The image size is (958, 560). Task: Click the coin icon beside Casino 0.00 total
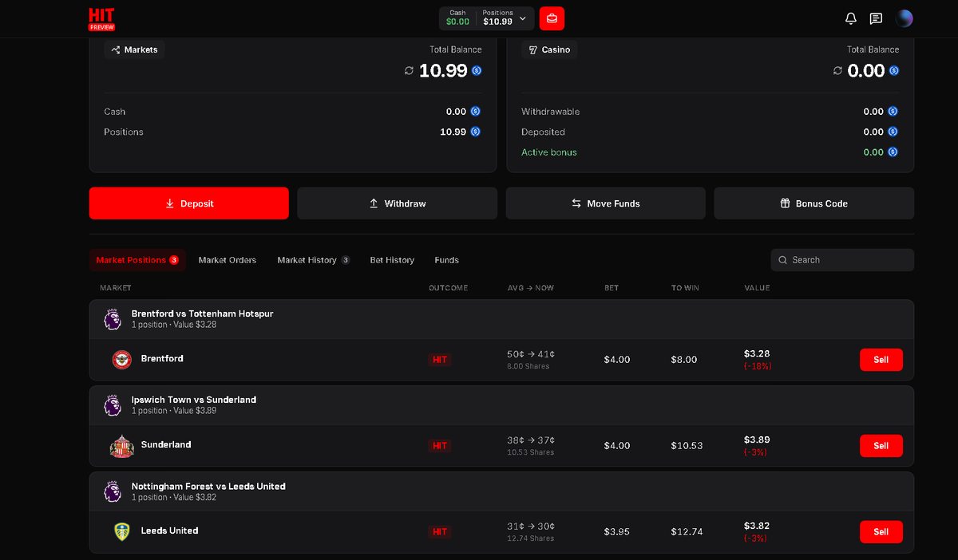[x=893, y=71]
